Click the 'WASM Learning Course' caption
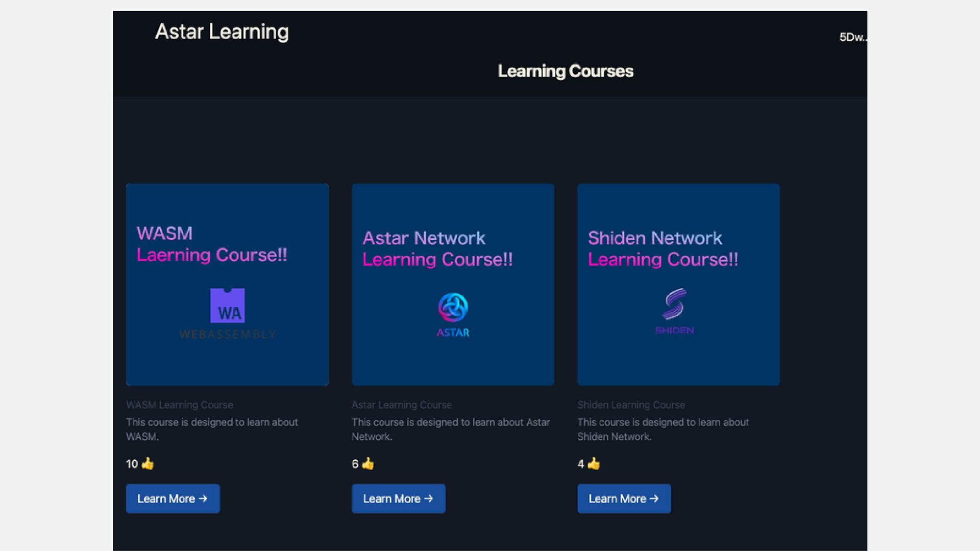The height and width of the screenshot is (551, 980). click(x=180, y=405)
